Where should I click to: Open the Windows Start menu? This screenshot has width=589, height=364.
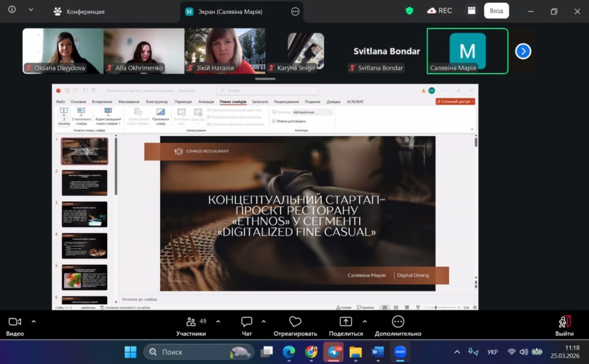[131, 351]
